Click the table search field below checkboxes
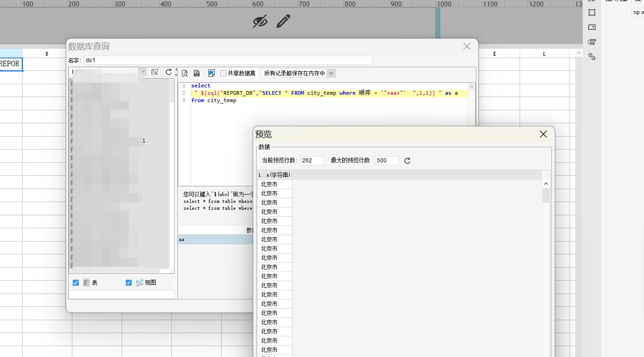This screenshot has height=357, width=644. [x=122, y=294]
